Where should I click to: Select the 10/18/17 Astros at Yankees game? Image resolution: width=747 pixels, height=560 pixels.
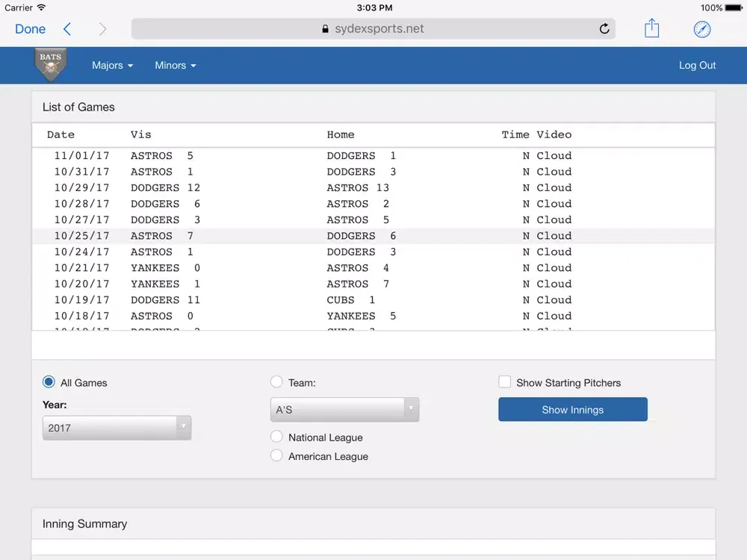tap(373, 316)
